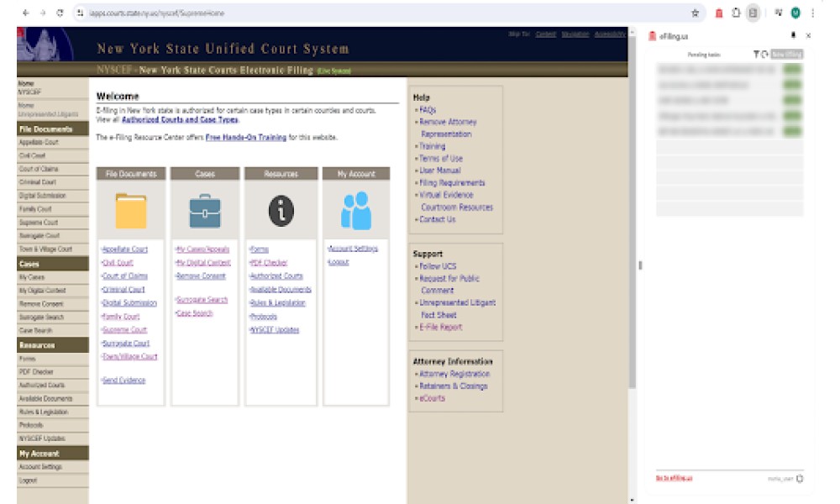This screenshot has height=504, width=840.
Task: Open the Authorized Courts and Case Types link
Action: coord(180,120)
